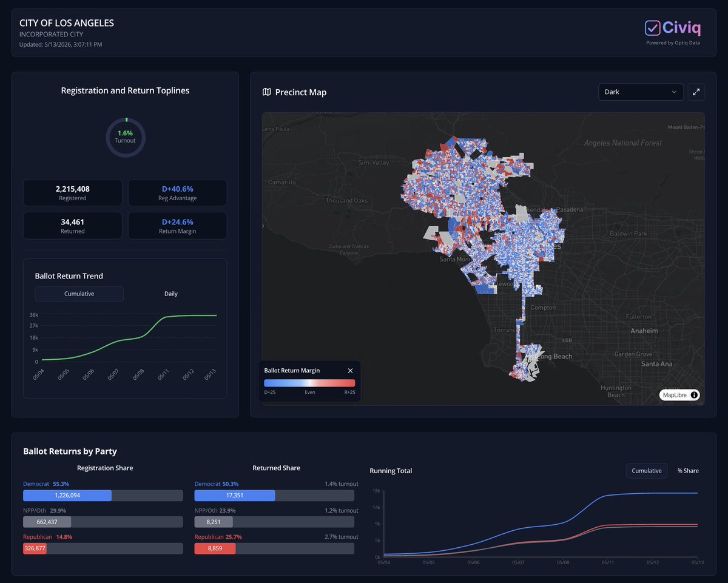
Task: Select Cumulative in Running Total chart
Action: 647,471
